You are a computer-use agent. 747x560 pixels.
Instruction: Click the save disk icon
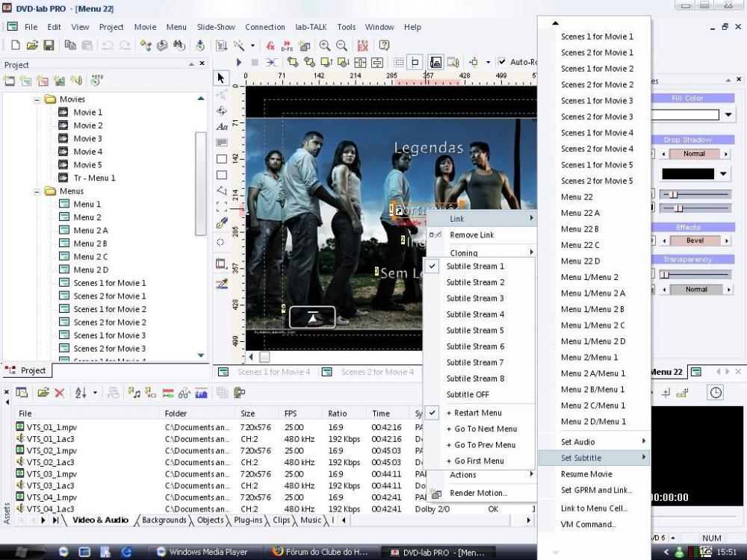coord(49,46)
